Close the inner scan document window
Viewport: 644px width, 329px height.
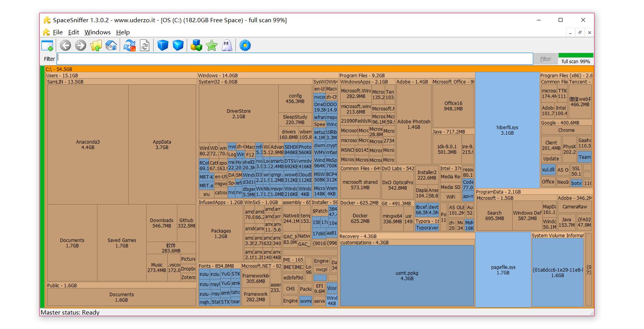589,33
